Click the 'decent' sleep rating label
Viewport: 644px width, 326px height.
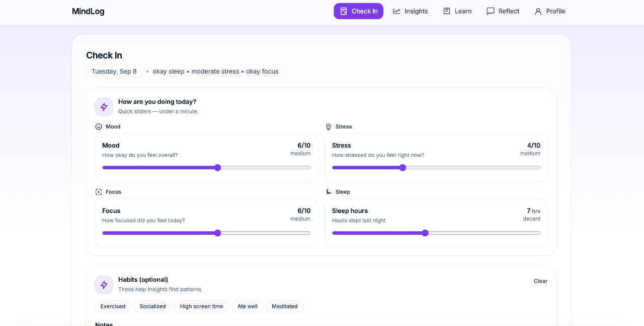pos(532,219)
